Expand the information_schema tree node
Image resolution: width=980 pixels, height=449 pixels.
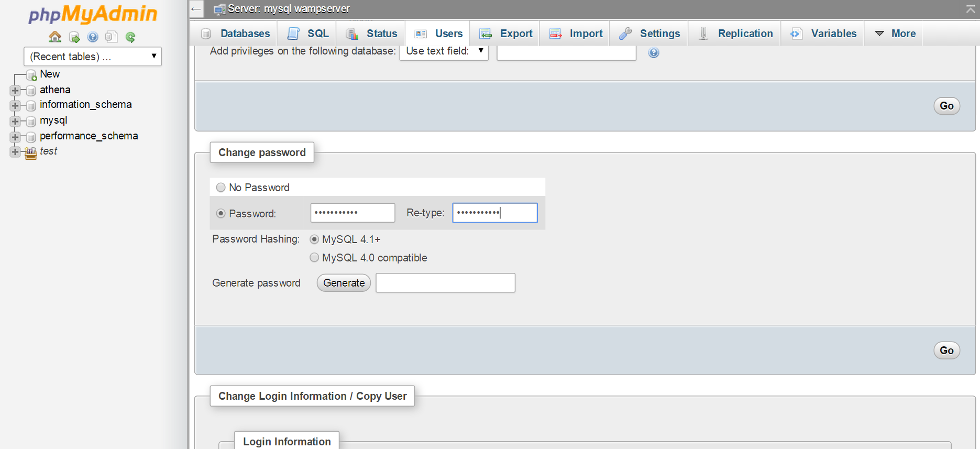point(15,106)
